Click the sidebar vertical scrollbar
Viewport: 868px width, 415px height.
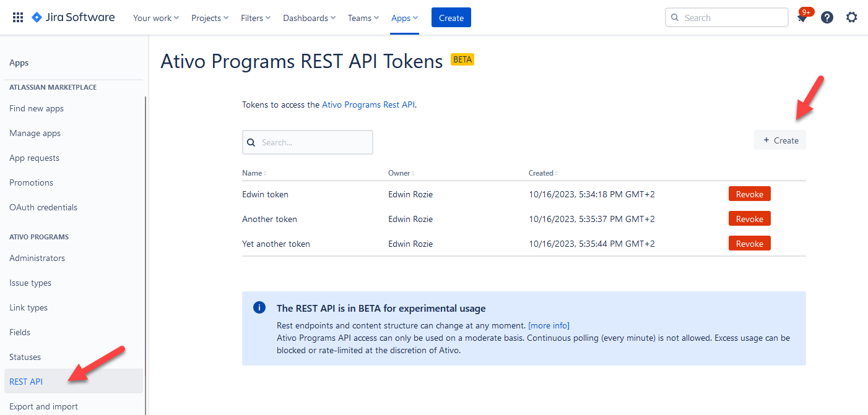pos(146,255)
